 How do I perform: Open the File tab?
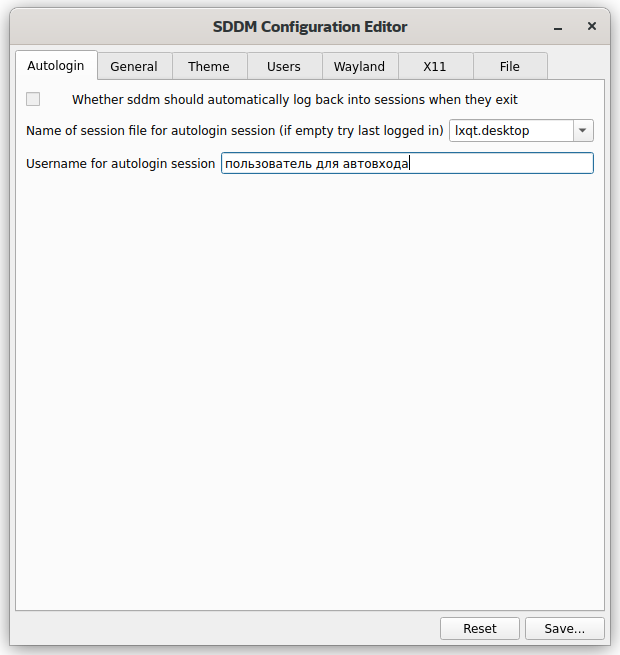point(510,66)
